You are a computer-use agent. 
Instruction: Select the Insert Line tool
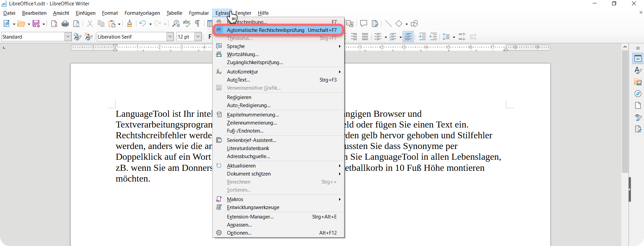pyautogui.click(x=388, y=24)
